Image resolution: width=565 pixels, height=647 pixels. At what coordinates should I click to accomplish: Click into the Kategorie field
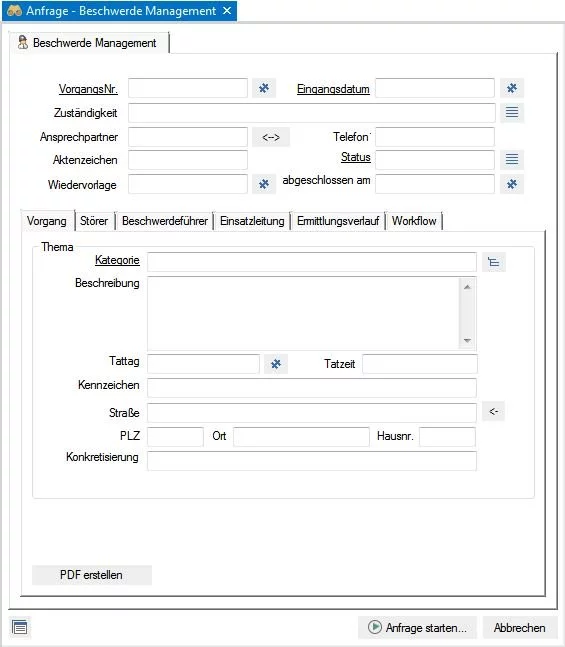click(312, 262)
